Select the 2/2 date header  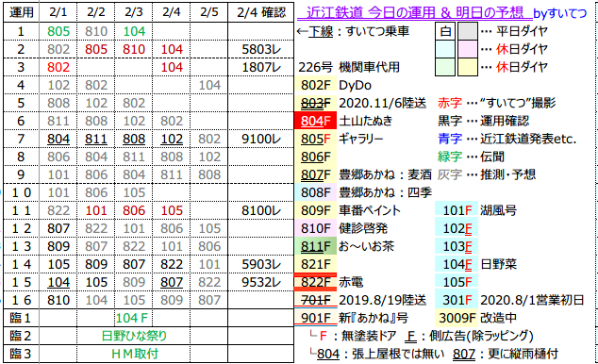[95, 12]
